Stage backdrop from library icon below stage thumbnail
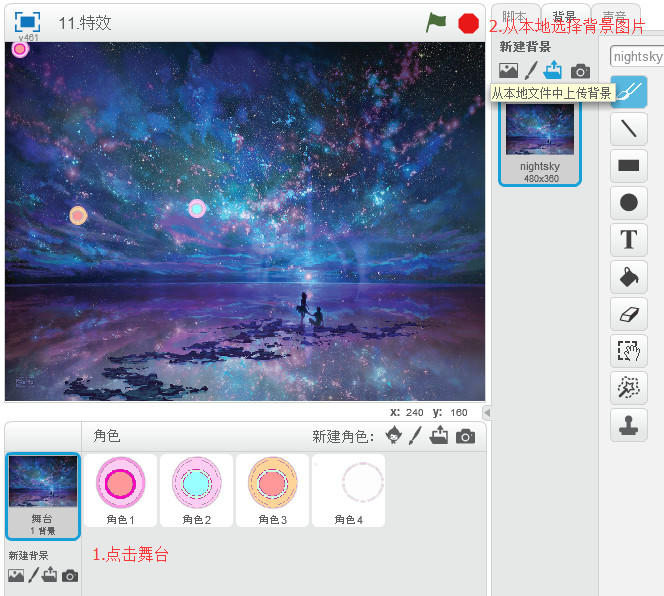 point(16,576)
